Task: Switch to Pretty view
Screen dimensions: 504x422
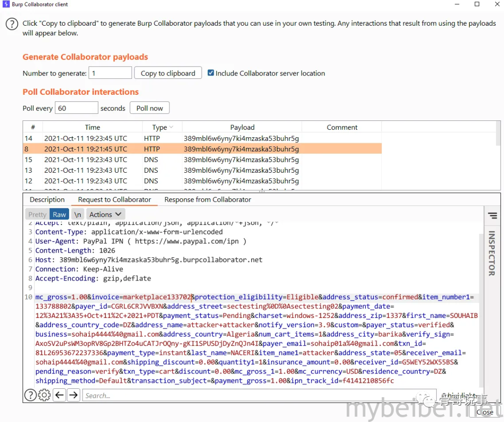Action: tap(37, 215)
